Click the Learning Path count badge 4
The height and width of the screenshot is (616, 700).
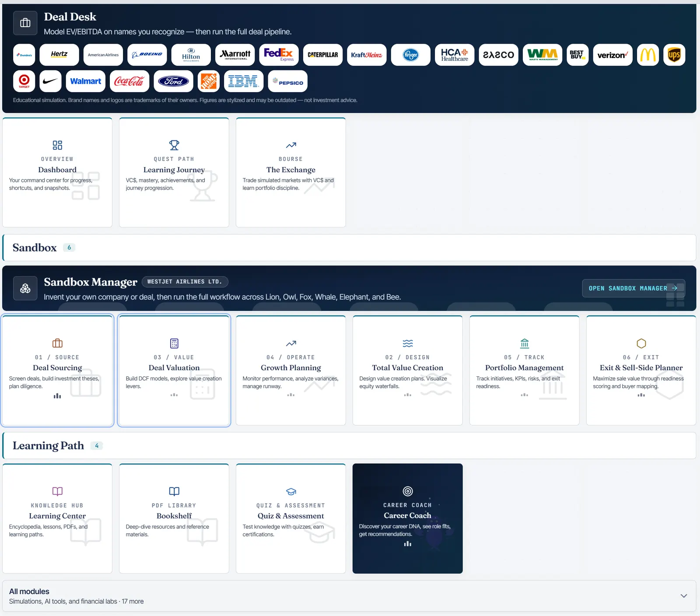[x=97, y=445]
